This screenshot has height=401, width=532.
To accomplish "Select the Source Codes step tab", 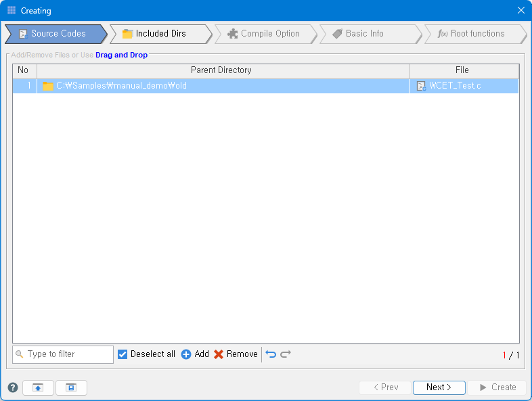I will 57,34.
